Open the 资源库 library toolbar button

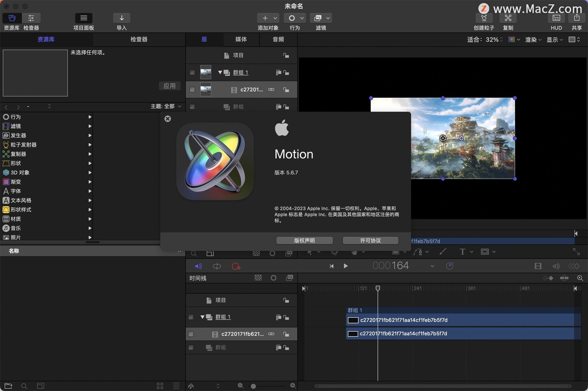click(x=12, y=18)
